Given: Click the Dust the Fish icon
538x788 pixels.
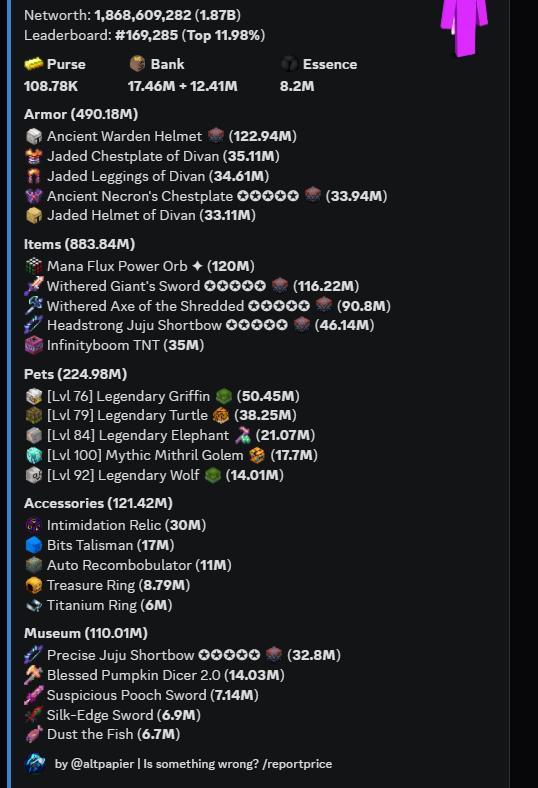Looking at the screenshot, I should click(x=34, y=734).
